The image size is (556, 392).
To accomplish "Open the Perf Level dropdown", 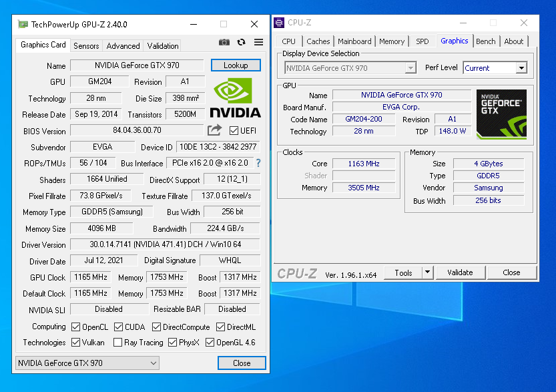I will [495, 67].
